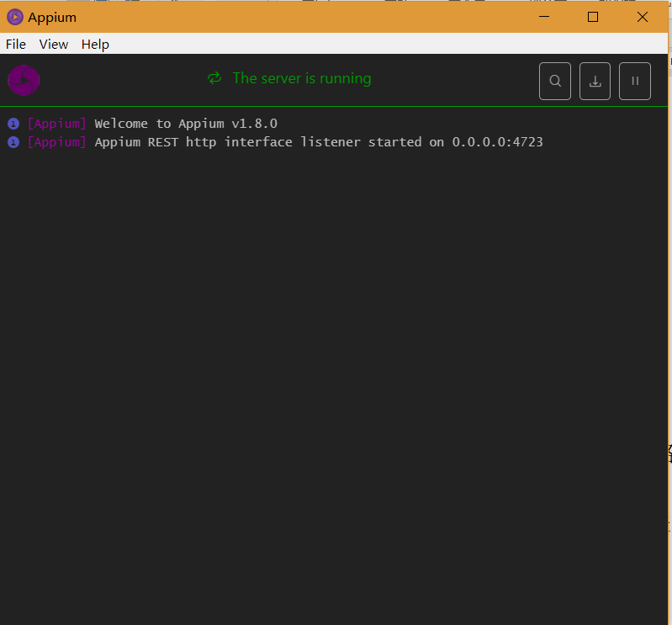This screenshot has height=625, width=672.
Task: Click log text about listener started on 0.0.0.0:4723
Action: tap(319, 142)
